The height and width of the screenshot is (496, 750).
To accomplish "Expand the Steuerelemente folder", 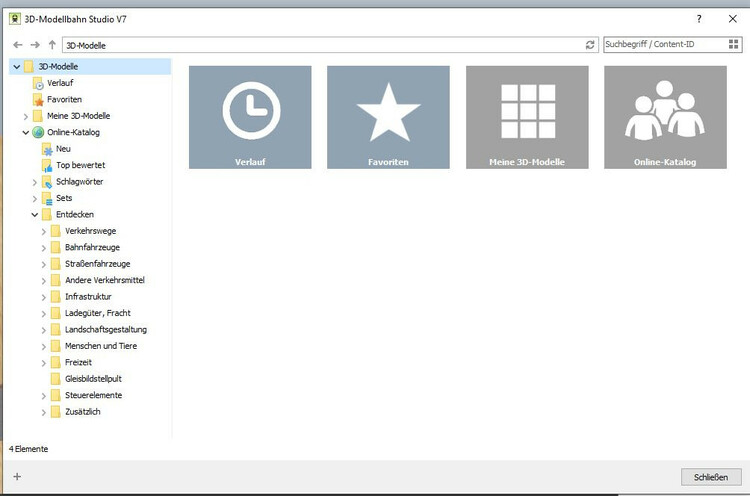I will tap(44, 396).
